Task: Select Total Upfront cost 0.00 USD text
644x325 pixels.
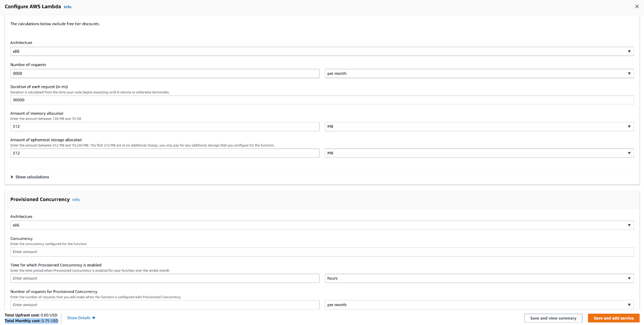Action: (31, 315)
